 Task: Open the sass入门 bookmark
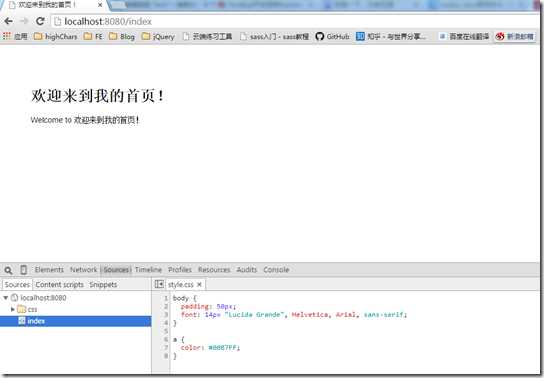274,36
